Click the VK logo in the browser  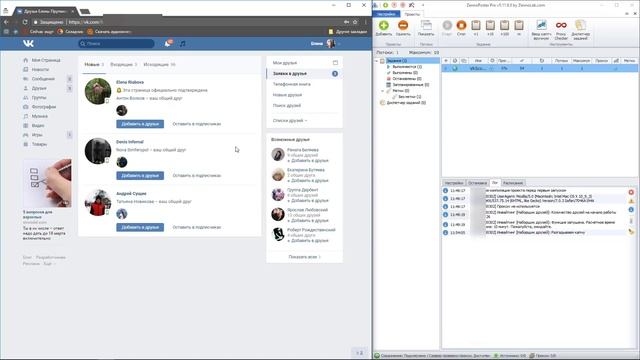coord(28,43)
